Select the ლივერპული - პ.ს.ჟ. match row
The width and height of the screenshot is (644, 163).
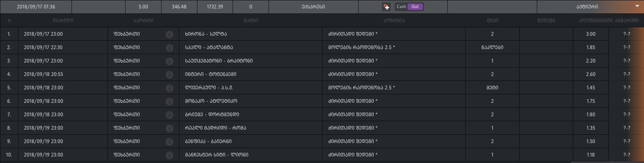point(209,88)
